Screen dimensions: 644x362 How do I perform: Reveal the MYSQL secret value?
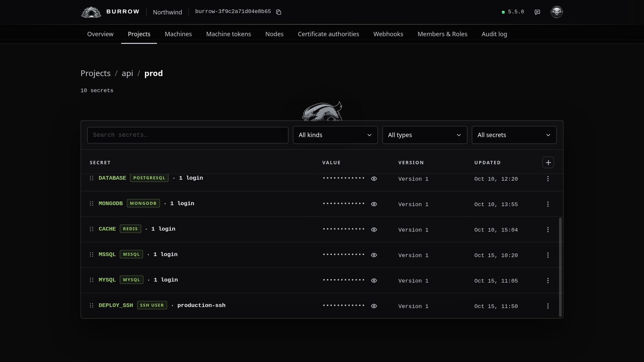click(x=374, y=281)
